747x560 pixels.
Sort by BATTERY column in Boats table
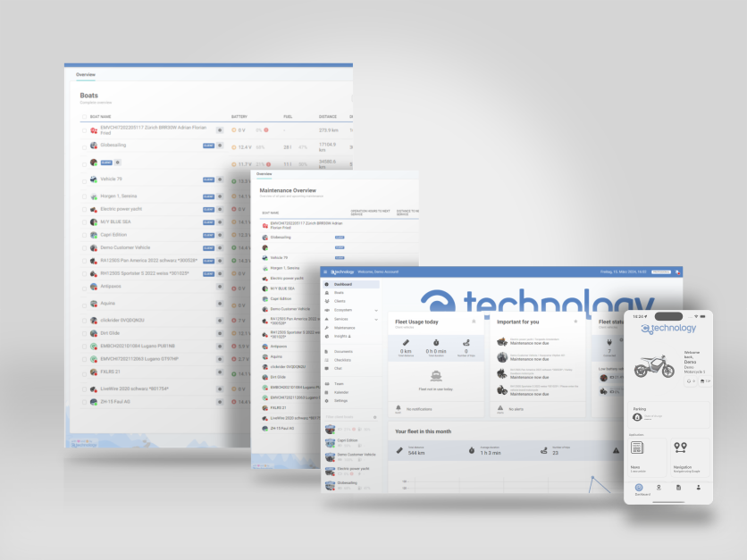pos(239,117)
